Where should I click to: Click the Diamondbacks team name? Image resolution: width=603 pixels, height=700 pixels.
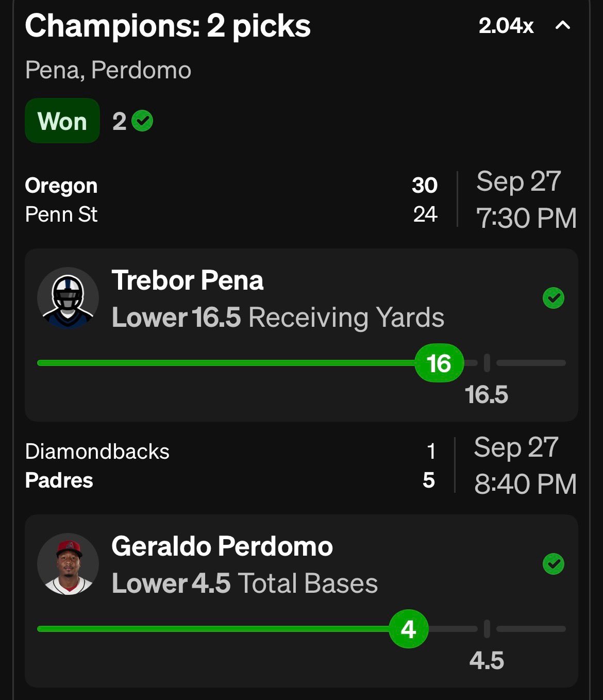[x=97, y=452]
